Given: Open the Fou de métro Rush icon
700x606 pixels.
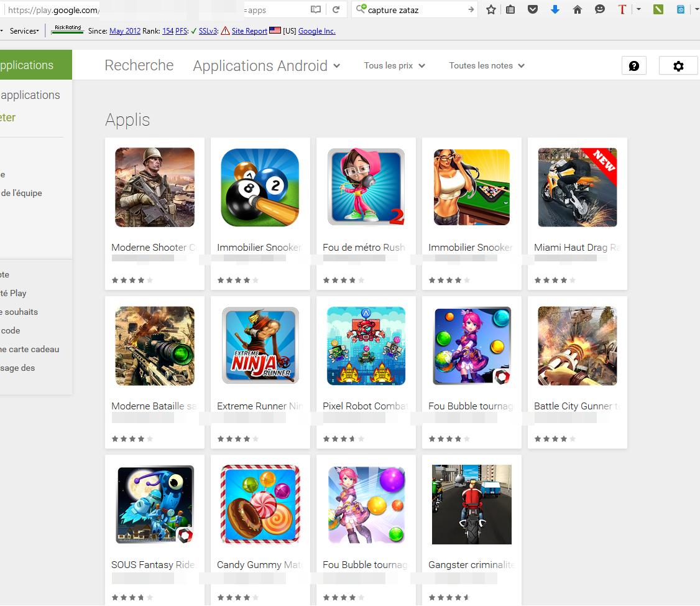Looking at the screenshot, I should [366, 187].
